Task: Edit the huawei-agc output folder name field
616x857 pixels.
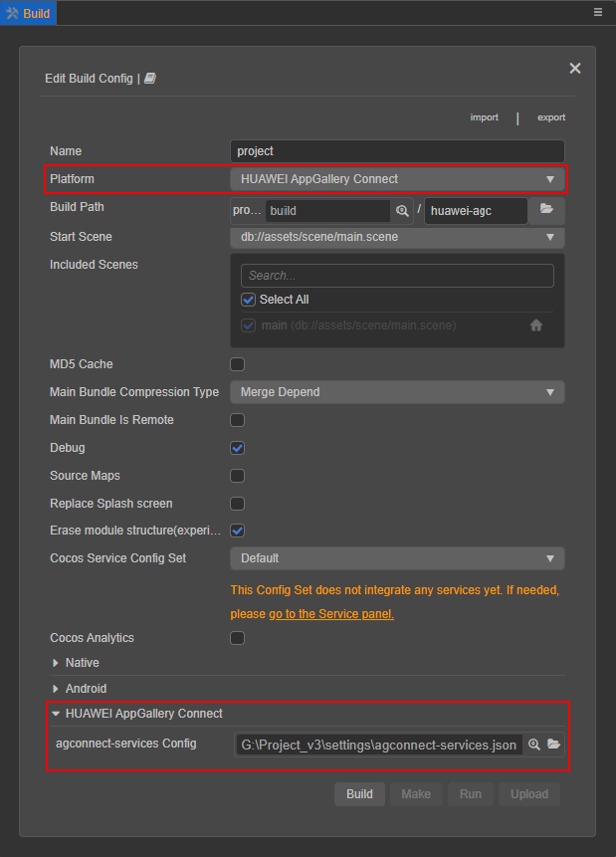Action: [x=476, y=211]
